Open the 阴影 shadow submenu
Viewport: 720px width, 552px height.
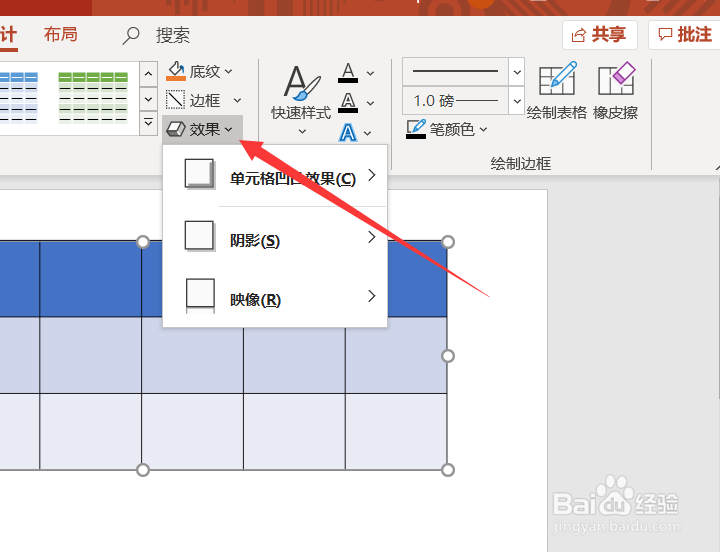275,237
